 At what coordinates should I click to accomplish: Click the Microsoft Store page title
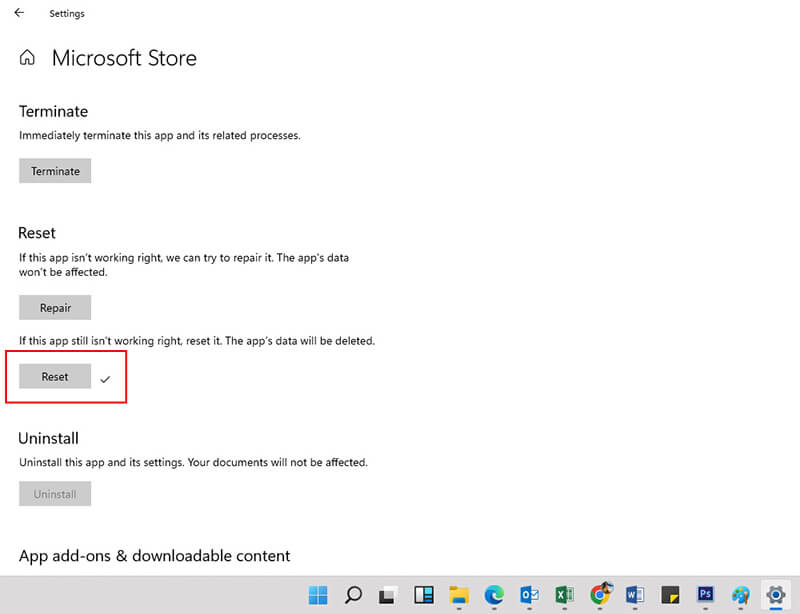tap(124, 58)
